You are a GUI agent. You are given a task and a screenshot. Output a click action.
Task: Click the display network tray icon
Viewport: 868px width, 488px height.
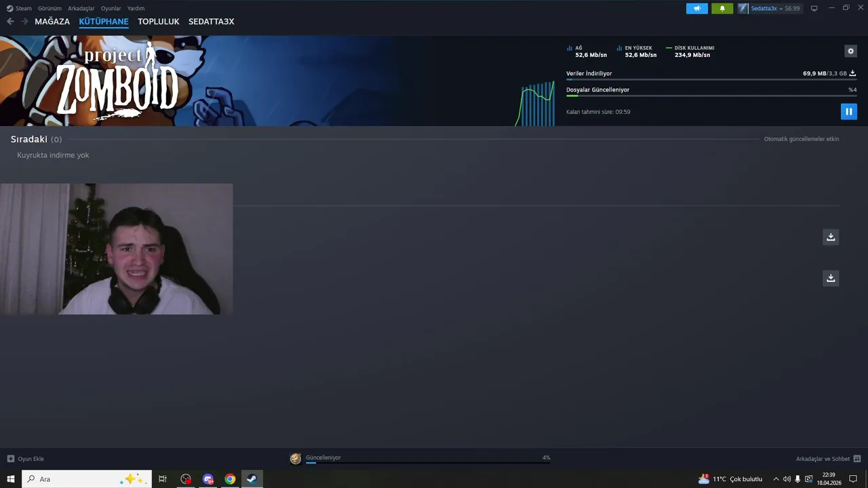pos(808,479)
